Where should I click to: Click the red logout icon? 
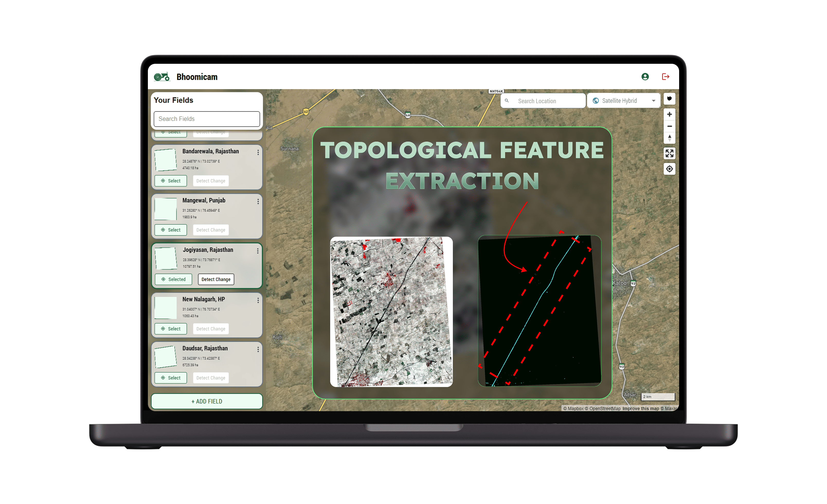666,77
